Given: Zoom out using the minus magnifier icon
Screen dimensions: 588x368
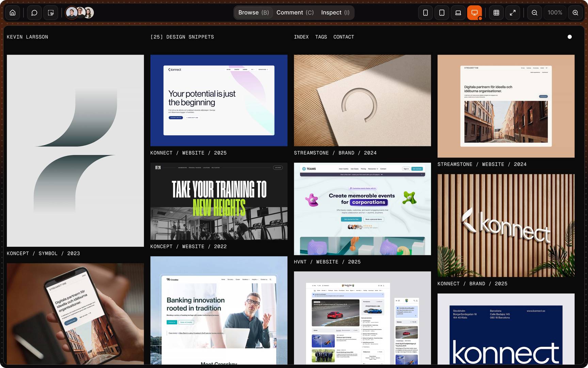Looking at the screenshot, I should [x=534, y=13].
